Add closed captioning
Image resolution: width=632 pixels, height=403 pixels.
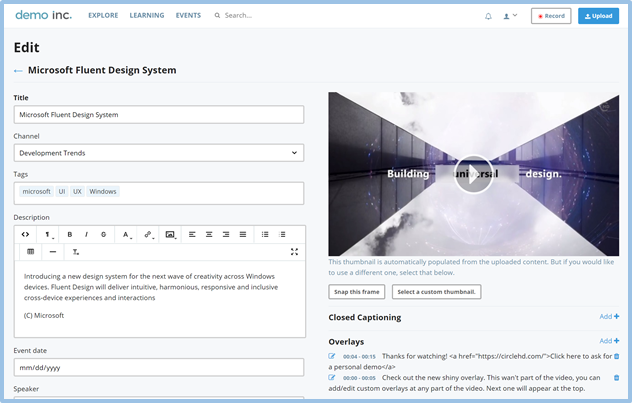(x=609, y=317)
